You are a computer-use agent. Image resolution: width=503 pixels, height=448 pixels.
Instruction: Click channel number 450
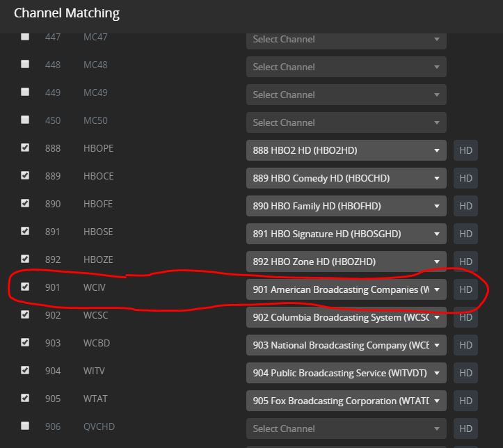53,120
